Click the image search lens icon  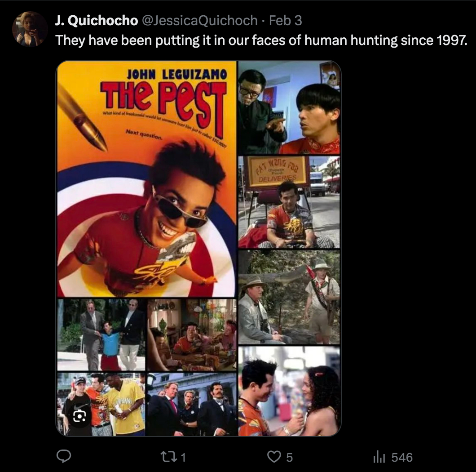click(79, 416)
